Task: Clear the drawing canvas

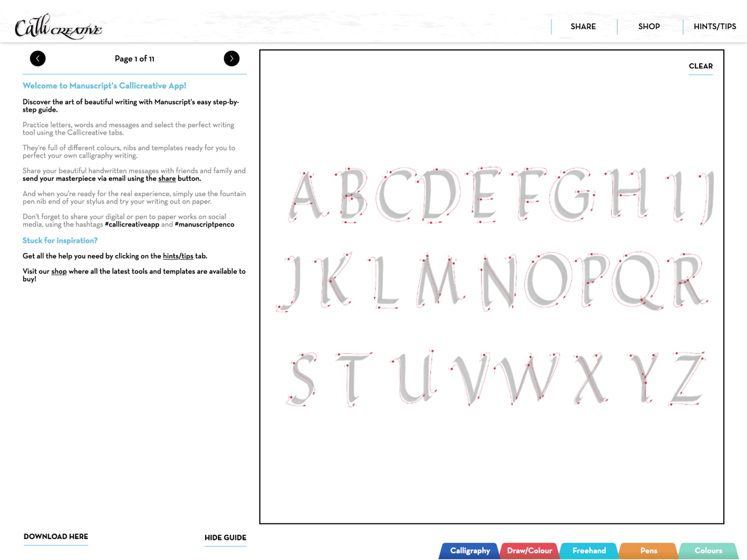Action: click(701, 66)
